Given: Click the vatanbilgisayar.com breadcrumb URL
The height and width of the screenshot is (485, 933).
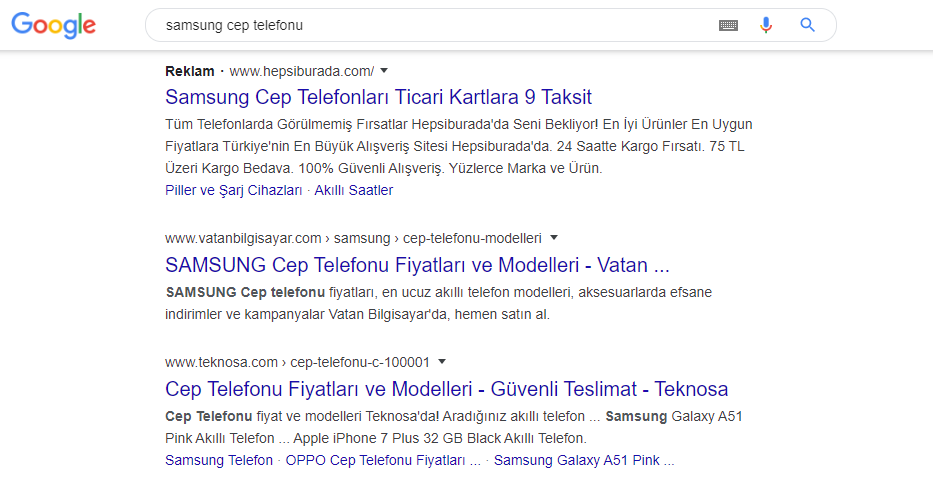Looking at the screenshot, I should point(353,239).
